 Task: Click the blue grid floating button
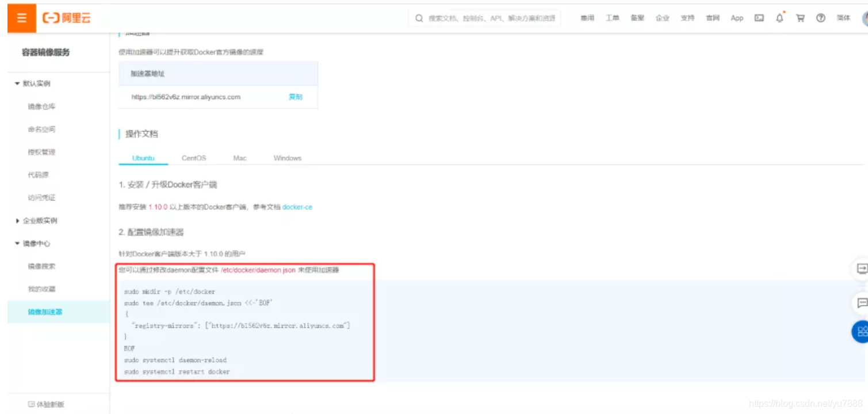[x=861, y=331]
